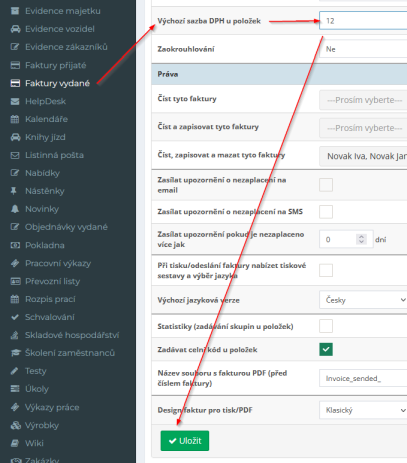This screenshot has height=463, width=407.
Task: Open the Číst tyto faktury selector
Action: tap(363, 100)
